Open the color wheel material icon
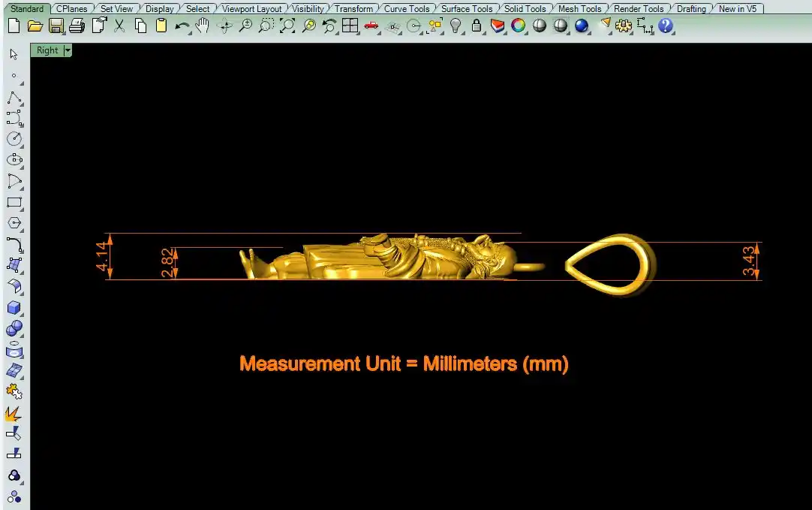Screen dimensions: 812x510 (x=518, y=26)
